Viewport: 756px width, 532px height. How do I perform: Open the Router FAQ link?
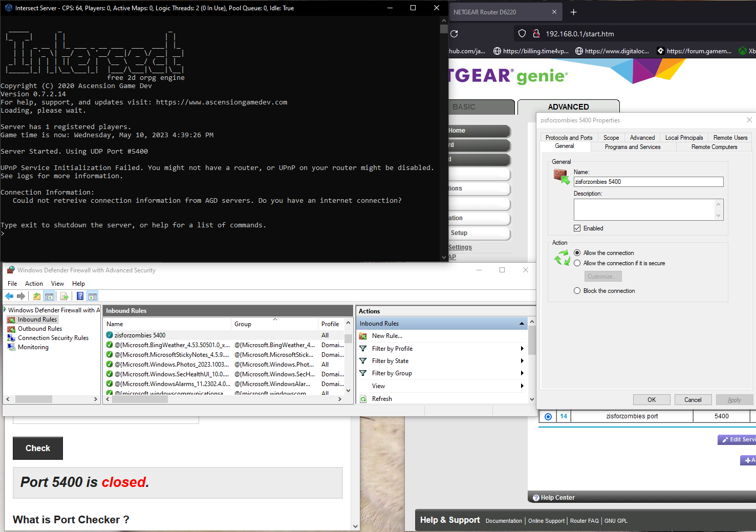tap(584, 521)
